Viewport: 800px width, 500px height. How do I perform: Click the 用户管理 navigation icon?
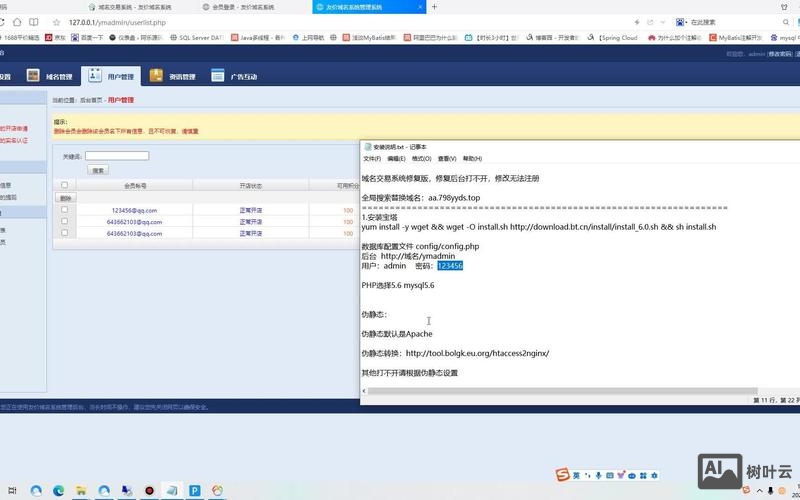point(94,76)
